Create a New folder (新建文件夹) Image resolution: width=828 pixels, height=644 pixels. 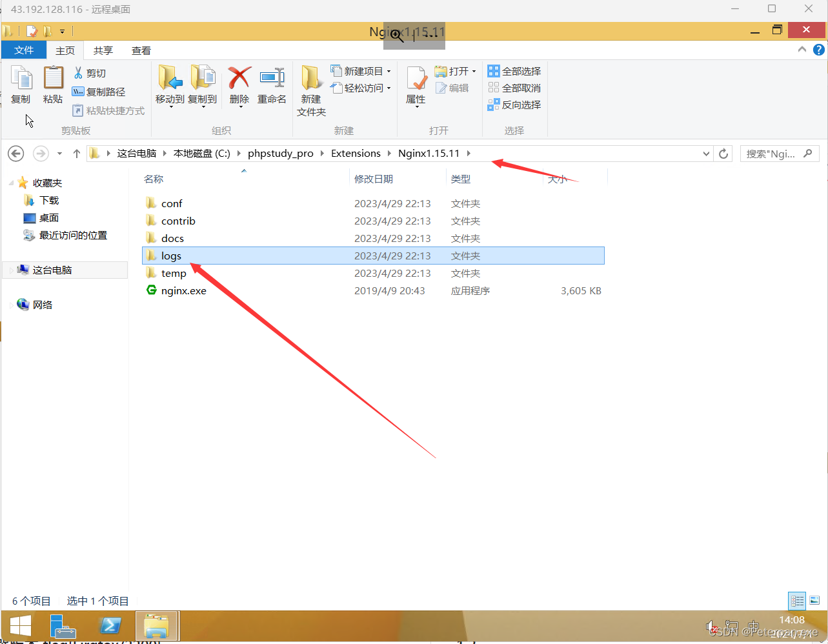[x=312, y=90]
